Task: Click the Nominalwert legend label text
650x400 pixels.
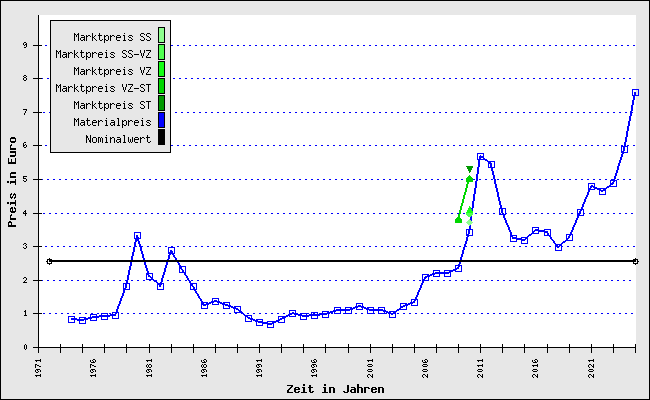Action: click(x=118, y=138)
